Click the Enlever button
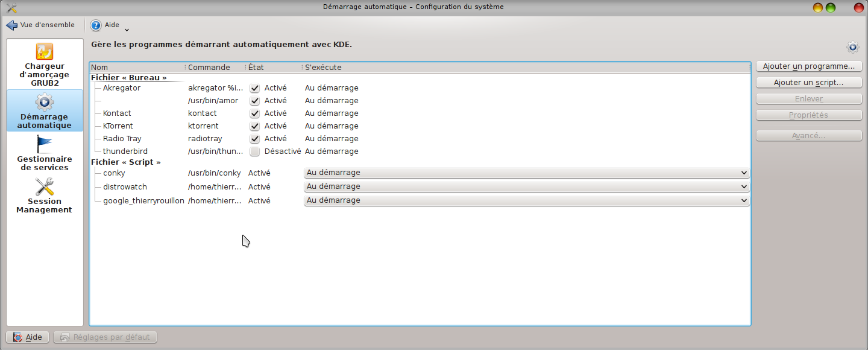Viewport: 868px width, 350px height. (x=809, y=99)
